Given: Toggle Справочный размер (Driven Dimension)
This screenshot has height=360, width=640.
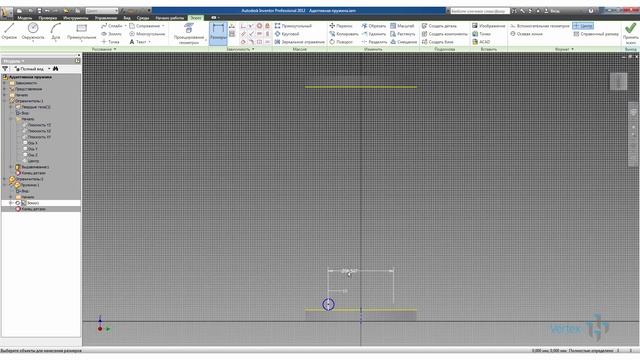Looking at the screenshot, I should click(596, 34).
